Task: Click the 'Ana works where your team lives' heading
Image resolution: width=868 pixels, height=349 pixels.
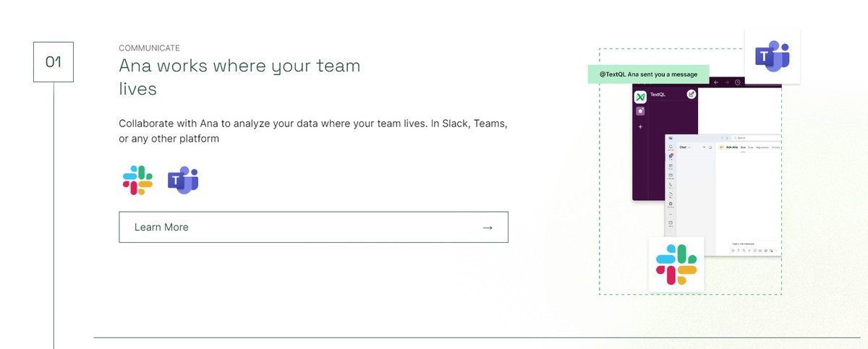Action: point(239,77)
